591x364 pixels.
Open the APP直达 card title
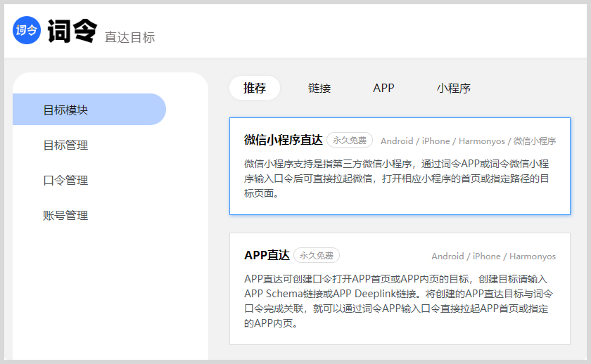[267, 255]
